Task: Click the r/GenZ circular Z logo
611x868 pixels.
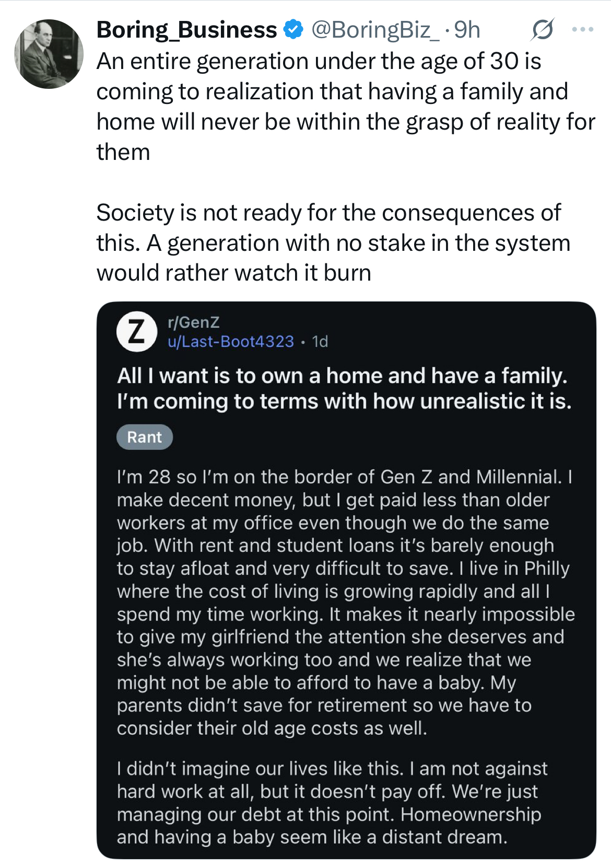Action: (x=136, y=332)
